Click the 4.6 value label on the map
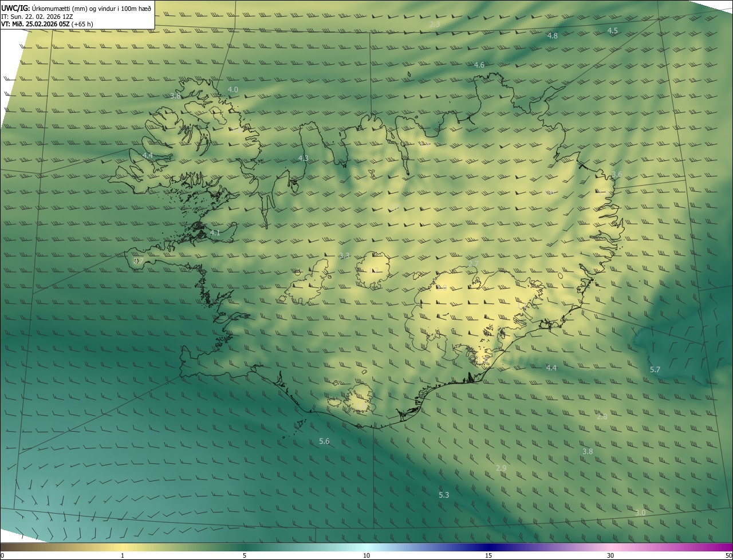Viewport: 733px width, 560px height. [479, 65]
